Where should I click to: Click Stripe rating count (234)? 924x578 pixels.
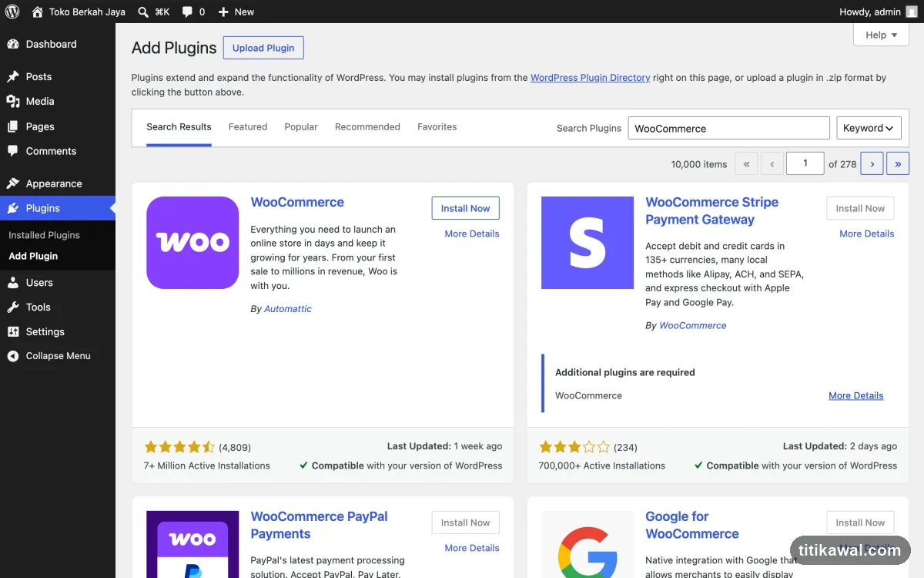pos(625,447)
